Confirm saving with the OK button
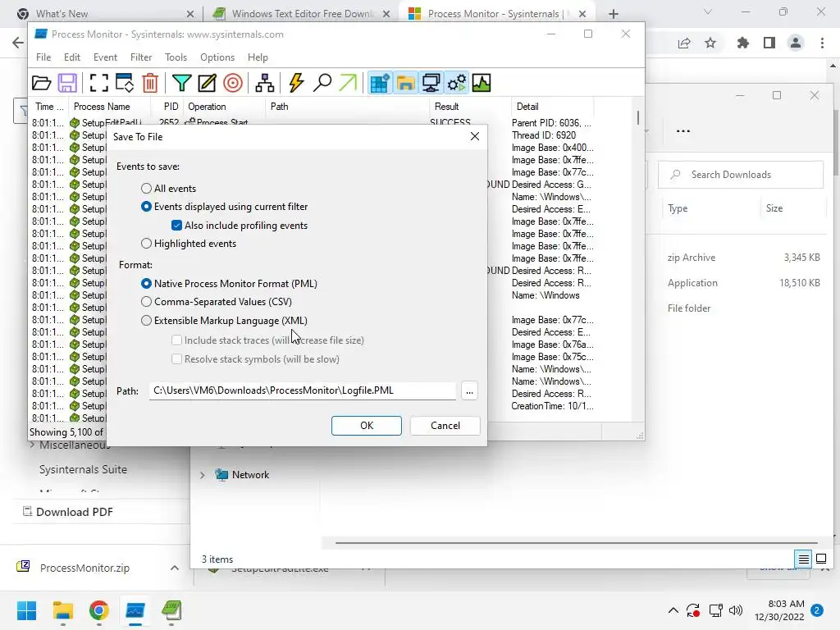The width and height of the screenshot is (840, 630). tap(367, 426)
